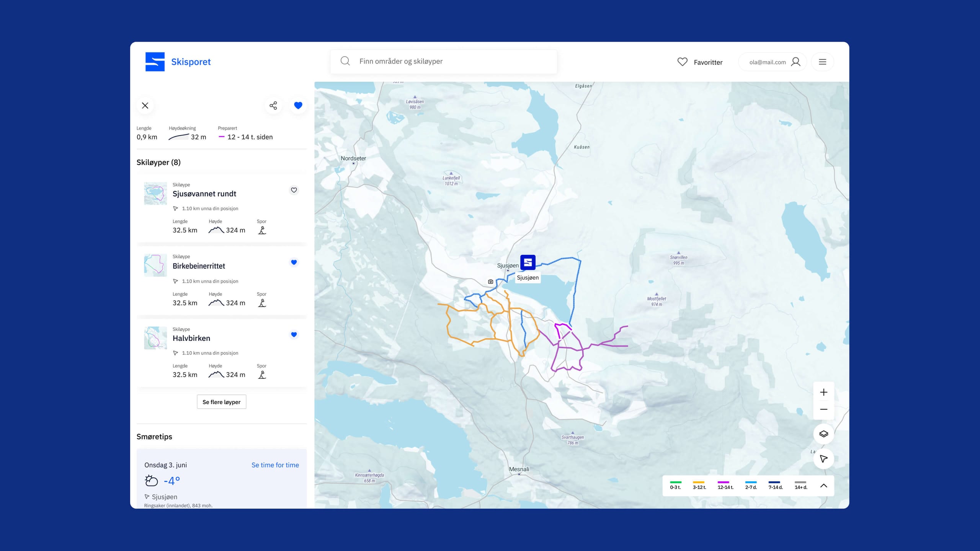Open the Se time for time link
This screenshot has height=551, width=980.
click(275, 465)
